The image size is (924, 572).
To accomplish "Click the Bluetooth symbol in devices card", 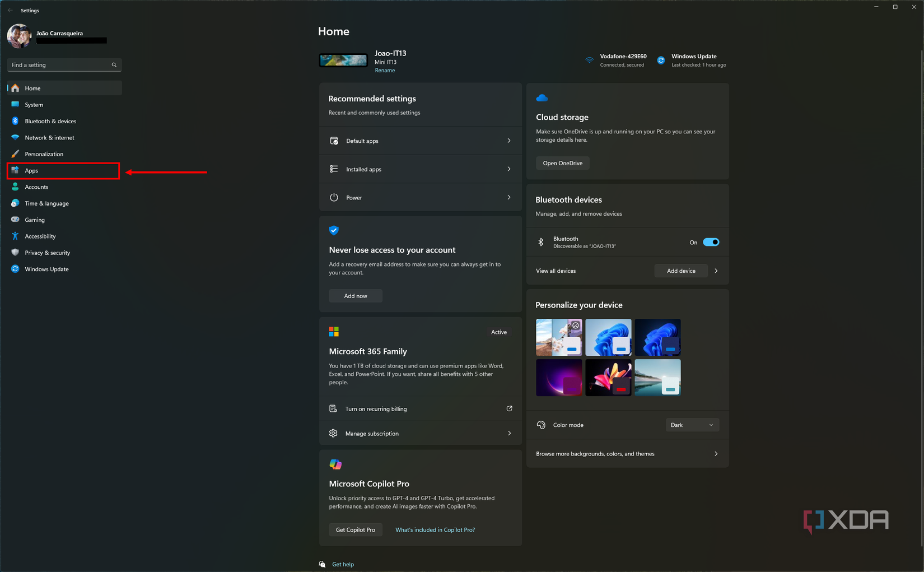I will 541,242.
